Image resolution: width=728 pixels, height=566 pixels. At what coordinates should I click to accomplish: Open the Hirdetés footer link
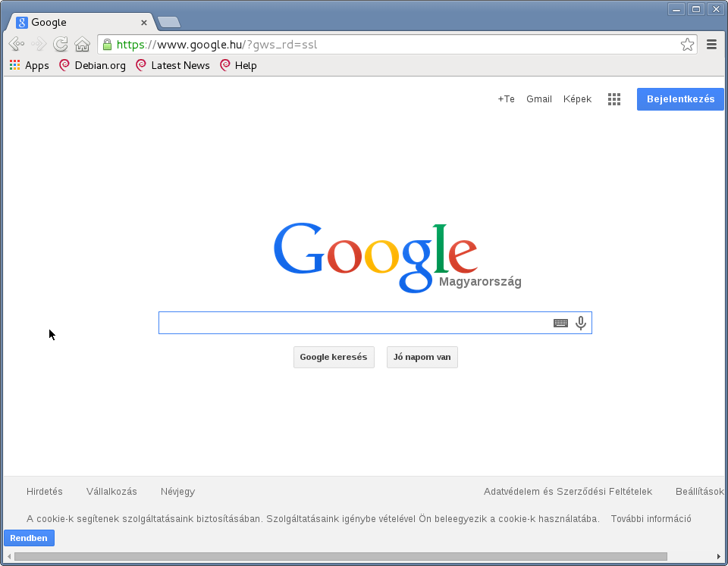click(45, 492)
